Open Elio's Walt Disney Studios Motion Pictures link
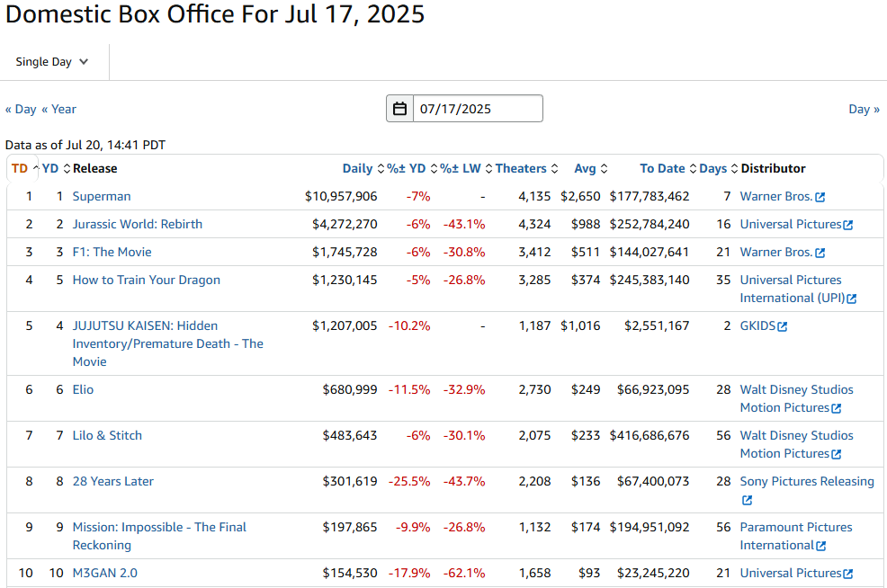 (x=796, y=398)
